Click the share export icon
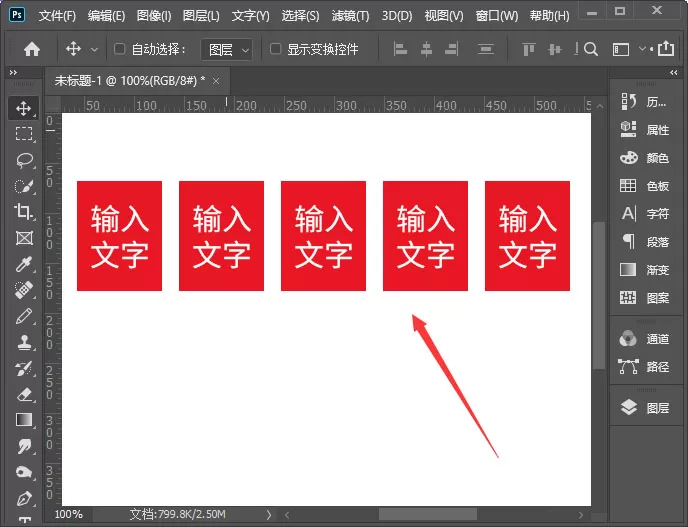This screenshot has width=688, height=527. point(666,48)
